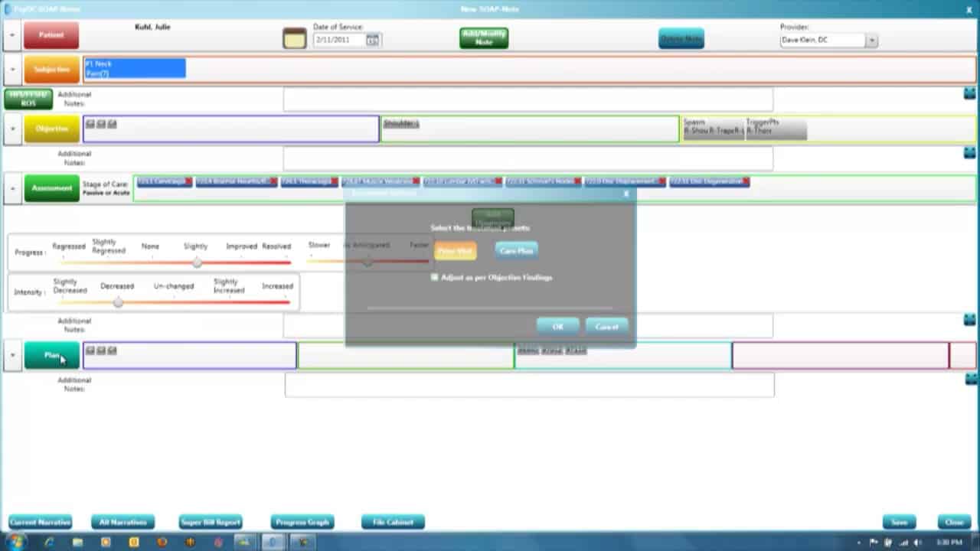Click the green Assessment section button
980x551 pixels.
51,188
